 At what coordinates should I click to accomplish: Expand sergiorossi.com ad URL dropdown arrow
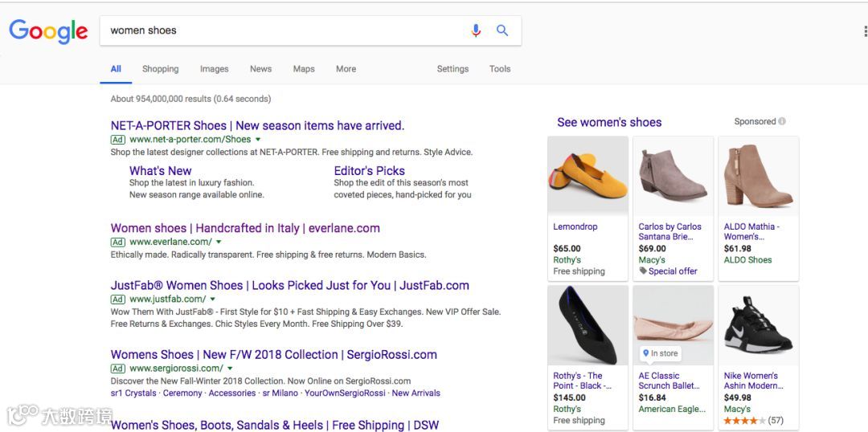(x=230, y=369)
